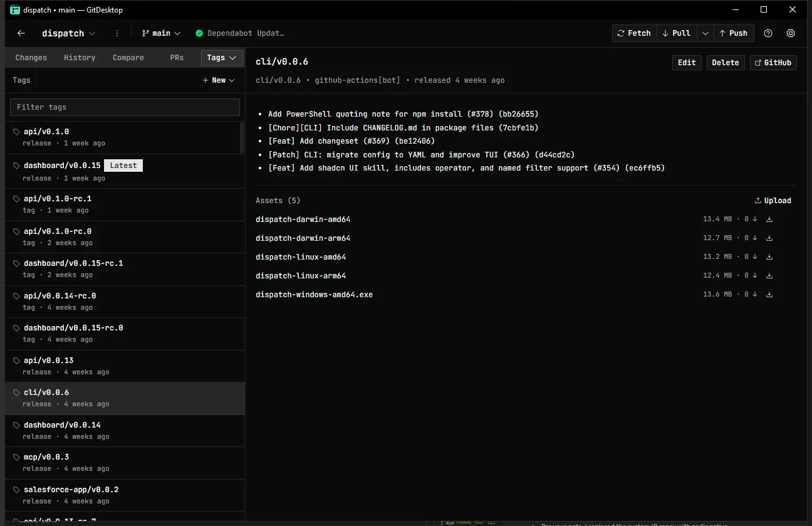Image resolution: width=812 pixels, height=526 pixels.
Task: Open the repository kebab menu
Action: click(117, 33)
